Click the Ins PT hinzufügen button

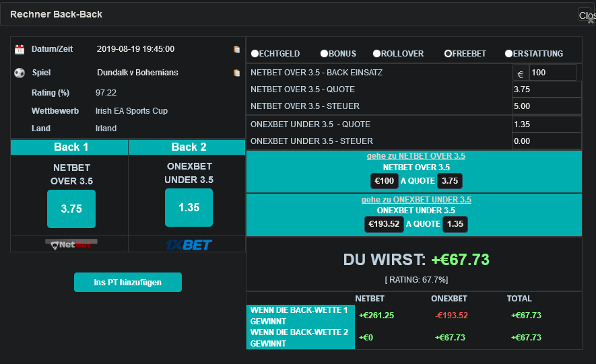coord(128,283)
